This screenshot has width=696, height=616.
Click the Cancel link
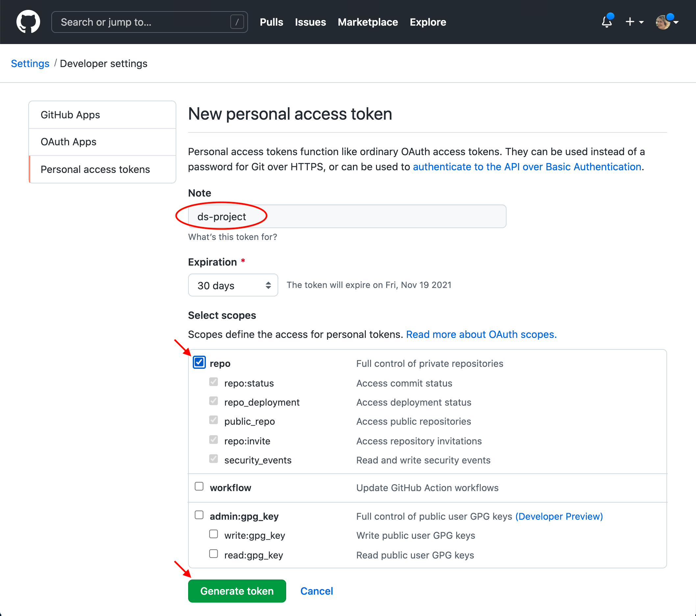pos(316,591)
